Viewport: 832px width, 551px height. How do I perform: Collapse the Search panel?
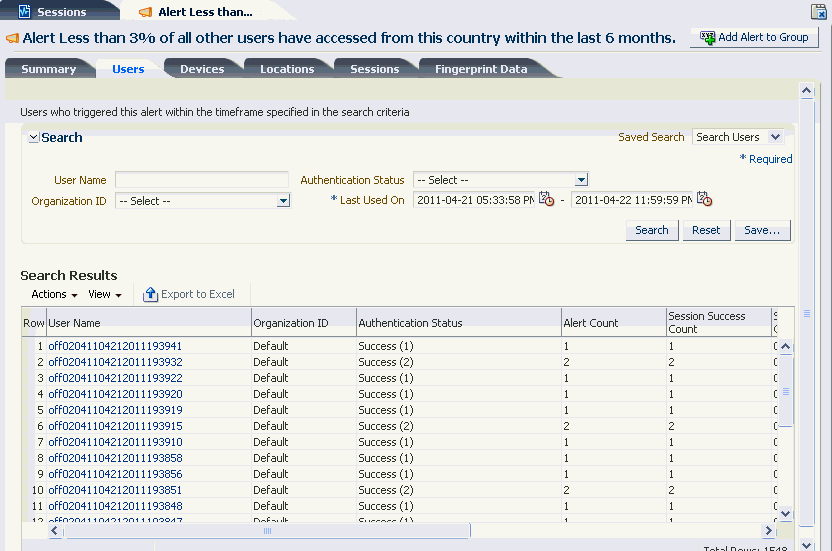tap(33, 137)
